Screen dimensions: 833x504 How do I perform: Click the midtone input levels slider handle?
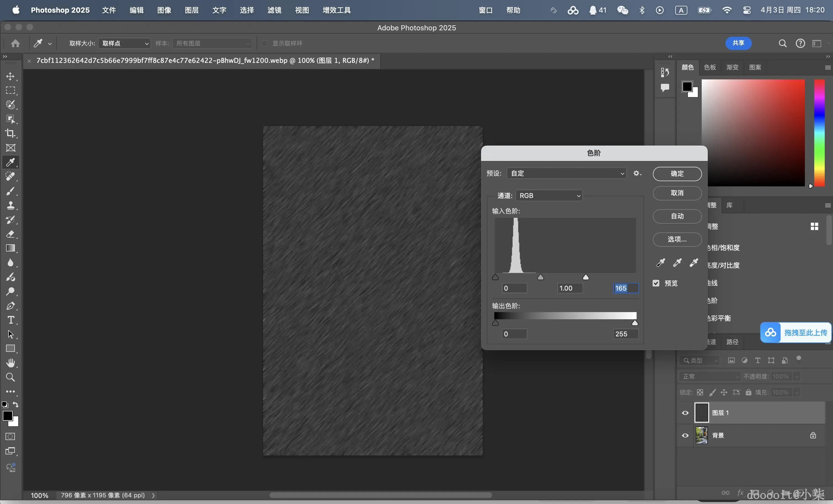(x=541, y=278)
